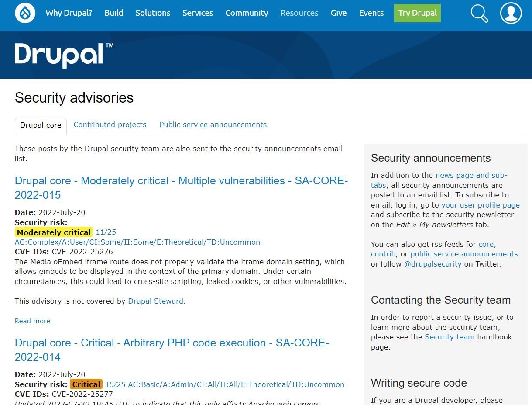The height and width of the screenshot is (405, 532).
Task: Open the SA-CORE-2022-014 advisory title
Action: click(x=172, y=350)
